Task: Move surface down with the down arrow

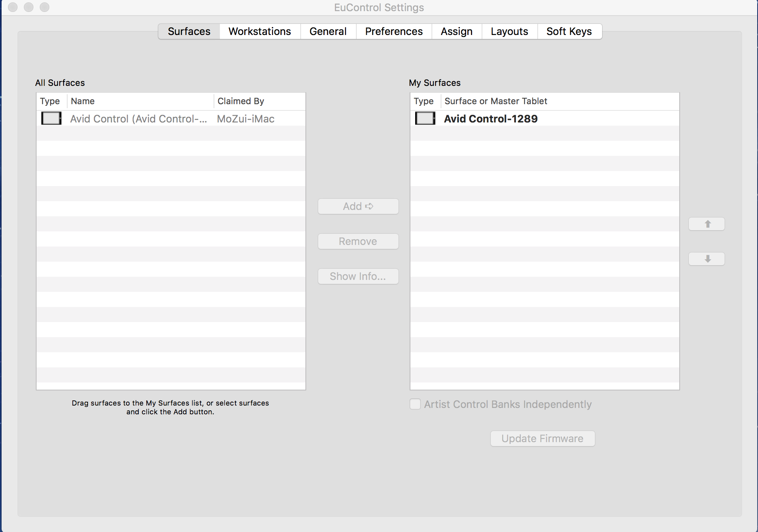Action: (707, 259)
